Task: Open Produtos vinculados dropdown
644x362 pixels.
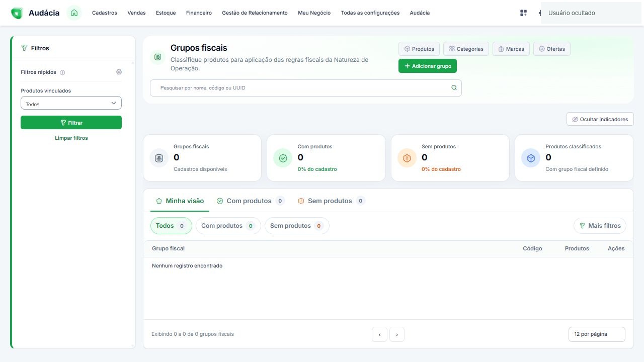Action: 71,103
